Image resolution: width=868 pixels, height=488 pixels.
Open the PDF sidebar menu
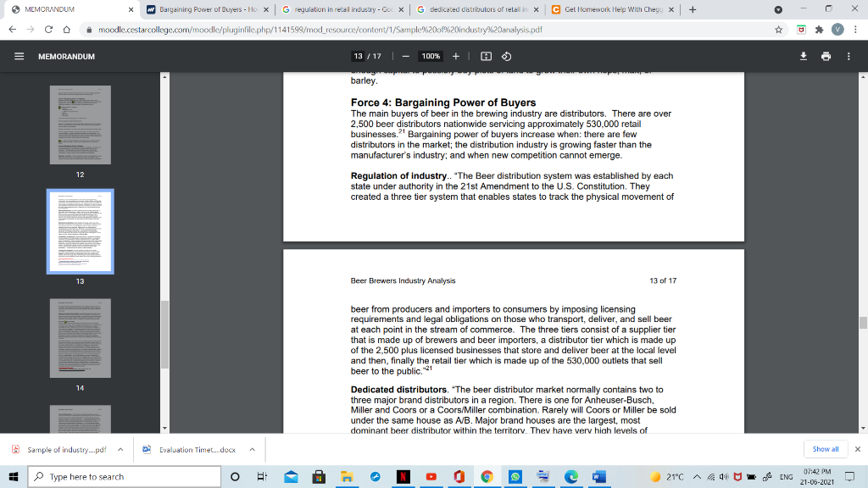pyautogui.click(x=19, y=56)
